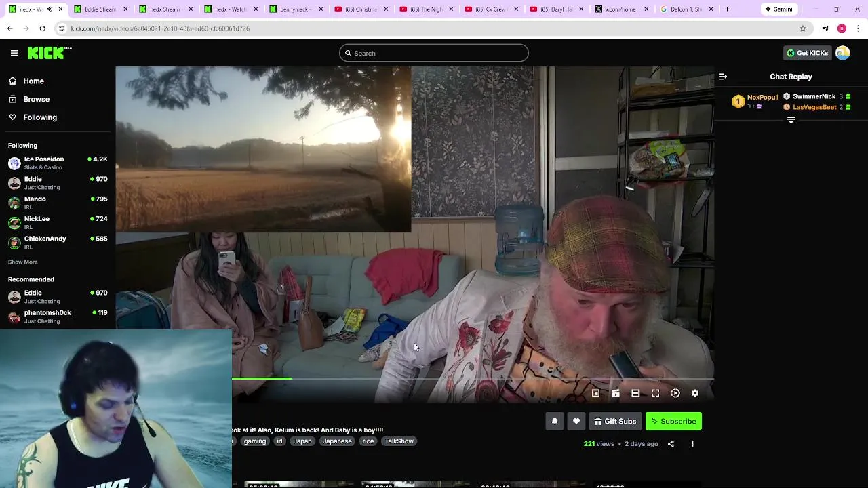Image resolution: width=868 pixels, height=488 pixels.
Task: Enter fullscreen on the video player
Action: (x=655, y=393)
